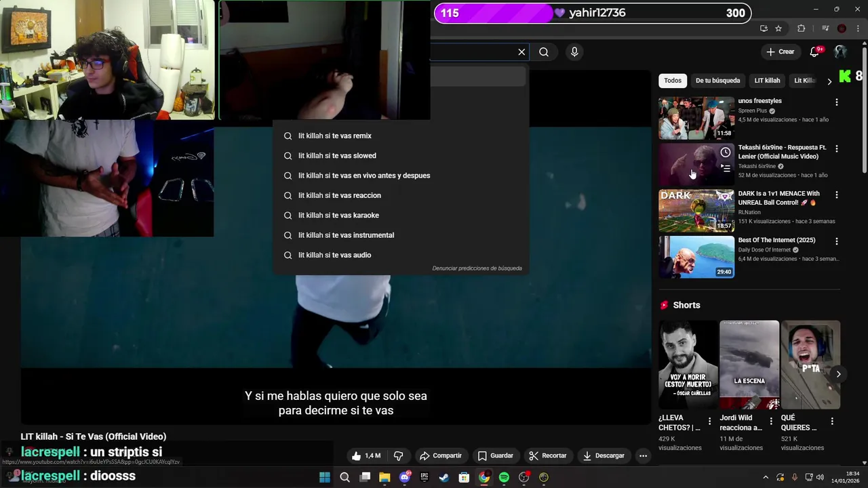Open the YouTube account avatar menu
Viewport: 868px width, 488px height.
pos(840,52)
